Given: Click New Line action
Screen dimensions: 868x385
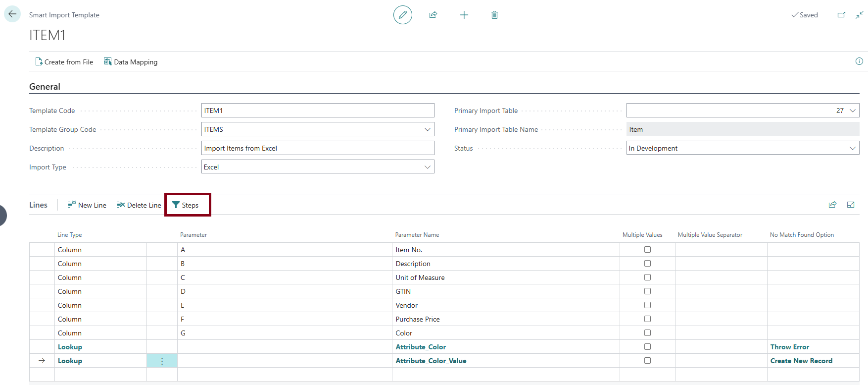Looking at the screenshot, I should [x=87, y=205].
